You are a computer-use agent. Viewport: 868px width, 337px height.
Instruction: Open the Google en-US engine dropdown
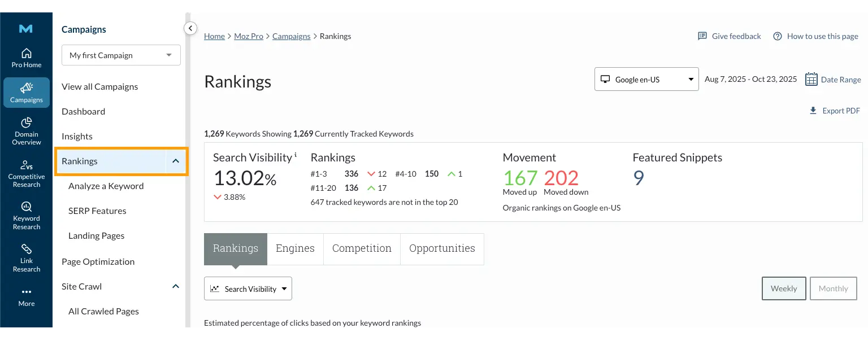[x=646, y=79]
